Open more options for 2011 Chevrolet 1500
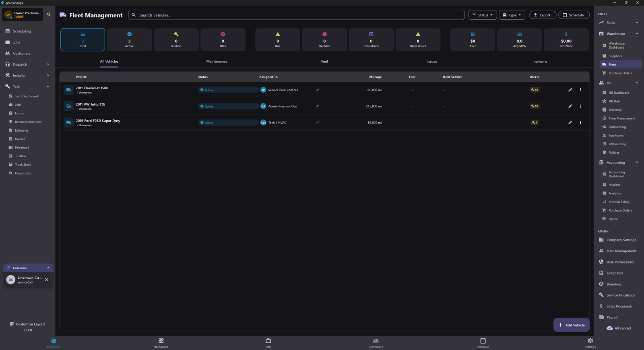 580,90
